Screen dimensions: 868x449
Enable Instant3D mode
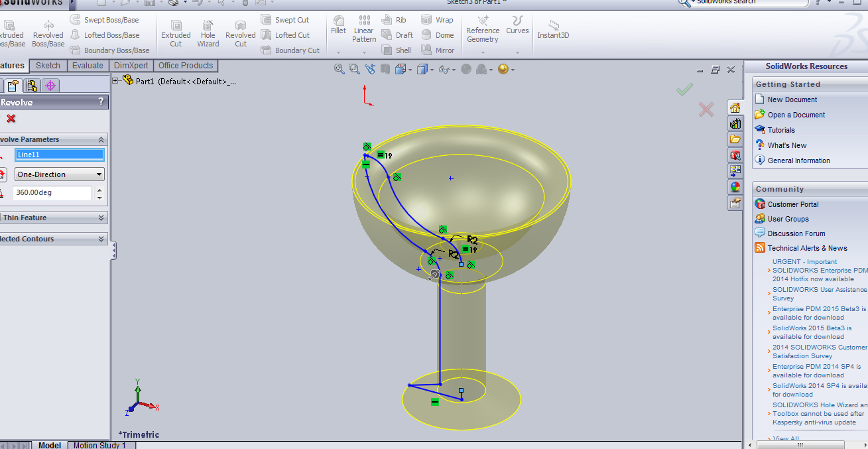click(552, 31)
